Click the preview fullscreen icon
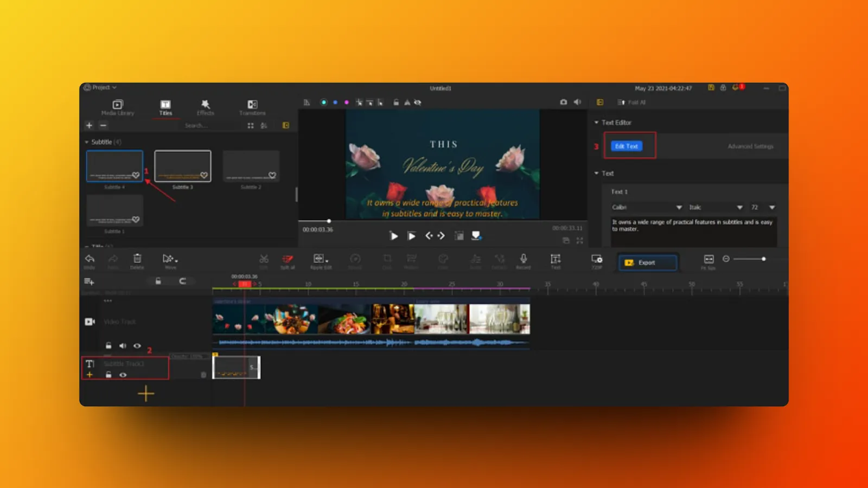Image resolution: width=868 pixels, height=488 pixels. 579,240
